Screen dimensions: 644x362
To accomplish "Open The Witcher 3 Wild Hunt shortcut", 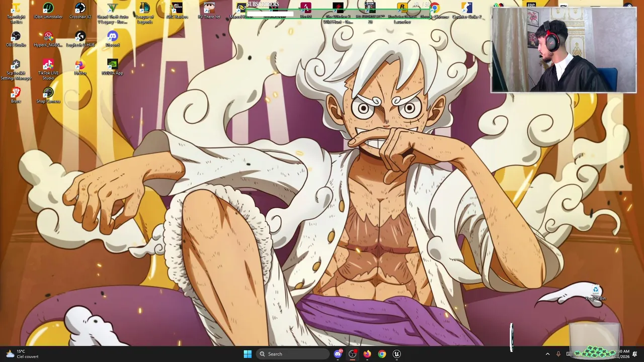I will (338, 14).
